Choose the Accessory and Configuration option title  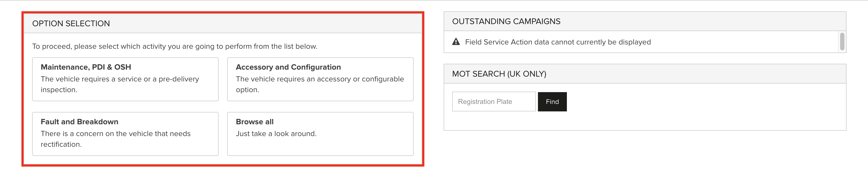click(288, 67)
